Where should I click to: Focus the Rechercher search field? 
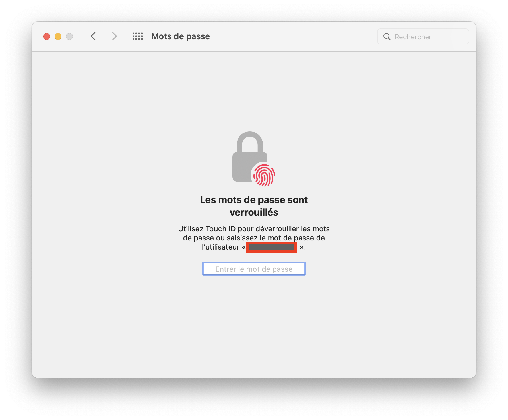click(423, 36)
